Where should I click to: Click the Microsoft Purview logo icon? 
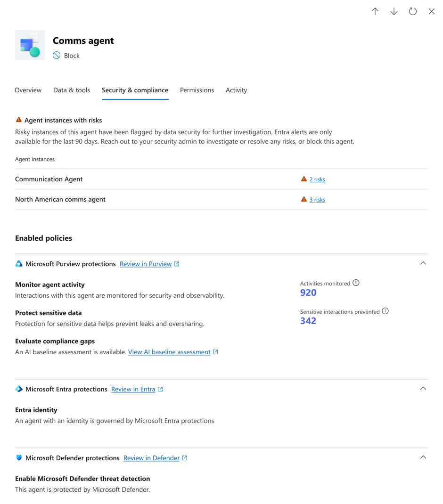click(x=19, y=264)
